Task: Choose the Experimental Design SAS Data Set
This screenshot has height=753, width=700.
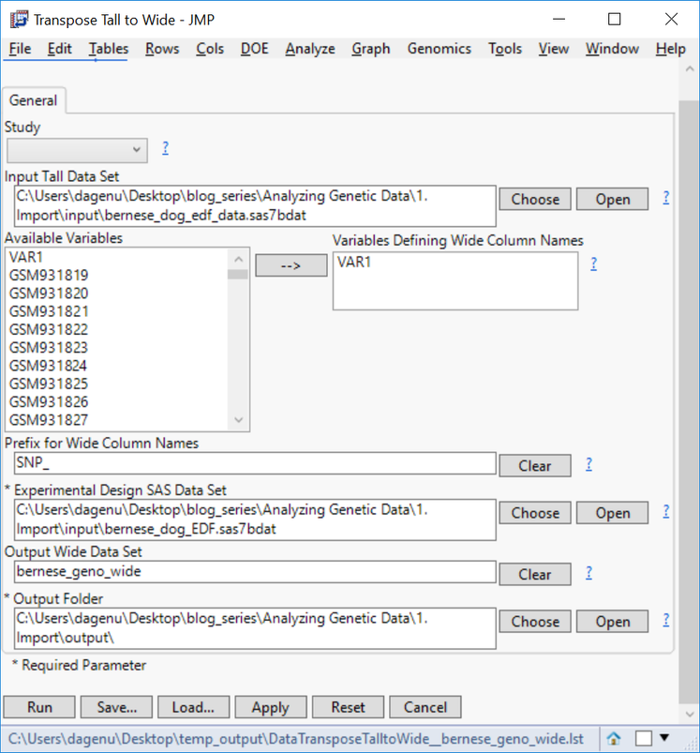Action: click(535, 512)
